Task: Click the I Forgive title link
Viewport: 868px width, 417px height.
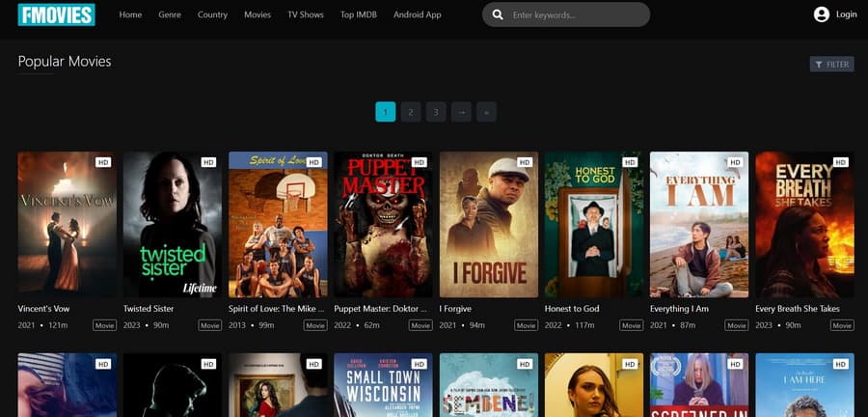Action: pyautogui.click(x=455, y=309)
